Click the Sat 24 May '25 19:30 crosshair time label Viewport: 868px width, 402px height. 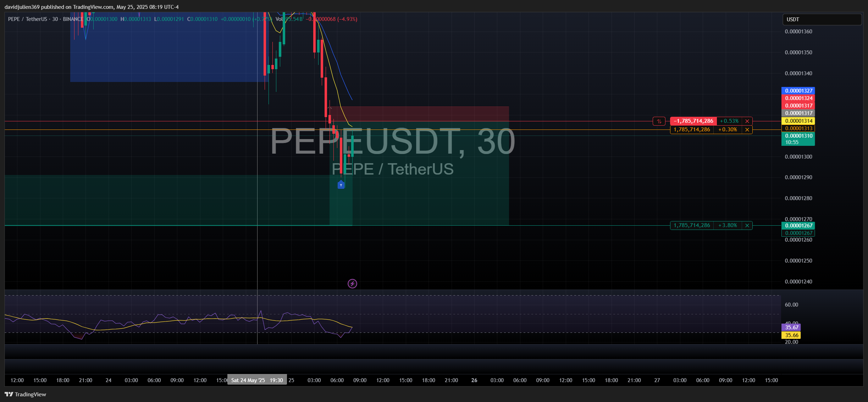[257, 380]
